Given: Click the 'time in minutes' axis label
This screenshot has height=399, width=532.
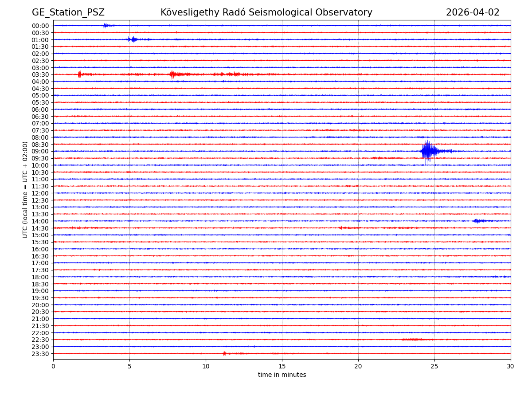Looking at the screenshot, I should pyautogui.click(x=282, y=375).
